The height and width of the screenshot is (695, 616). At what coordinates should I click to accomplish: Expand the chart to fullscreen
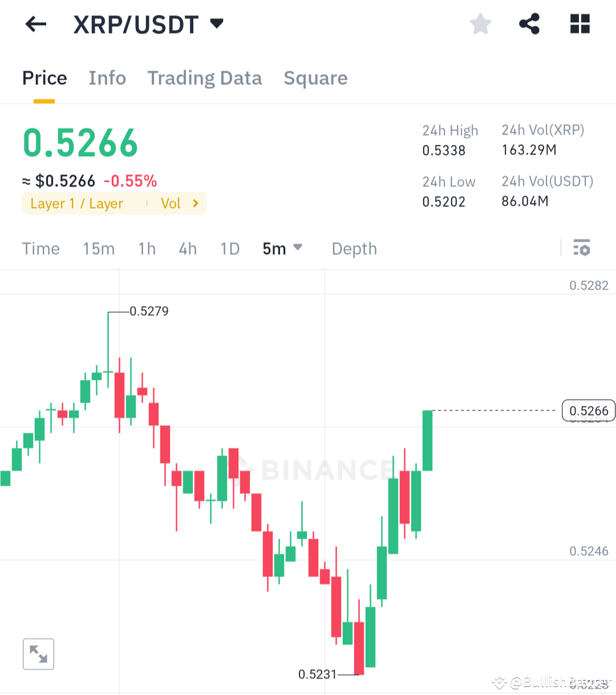[x=38, y=654]
